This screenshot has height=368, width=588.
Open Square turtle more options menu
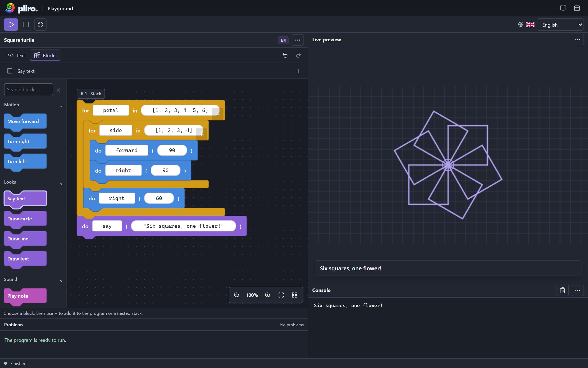297,40
